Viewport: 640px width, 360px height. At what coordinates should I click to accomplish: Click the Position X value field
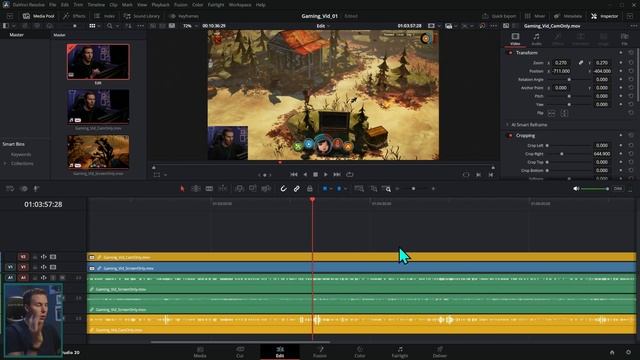click(x=562, y=71)
